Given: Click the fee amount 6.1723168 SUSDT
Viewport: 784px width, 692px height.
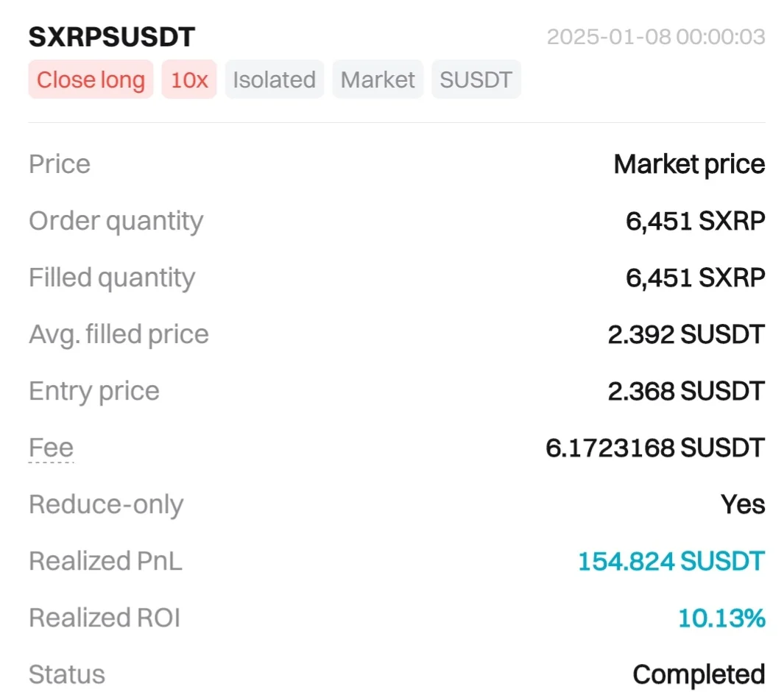Looking at the screenshot, I should 655,448.
